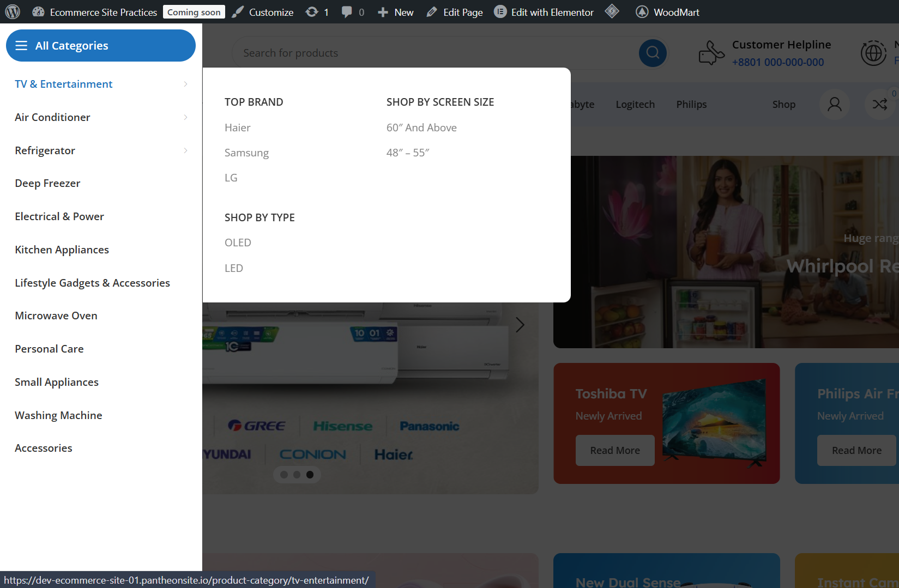This screenshot has width=899, height=588.
Task: Click the Customer Helpline hand icon
Action: (711, 53)
